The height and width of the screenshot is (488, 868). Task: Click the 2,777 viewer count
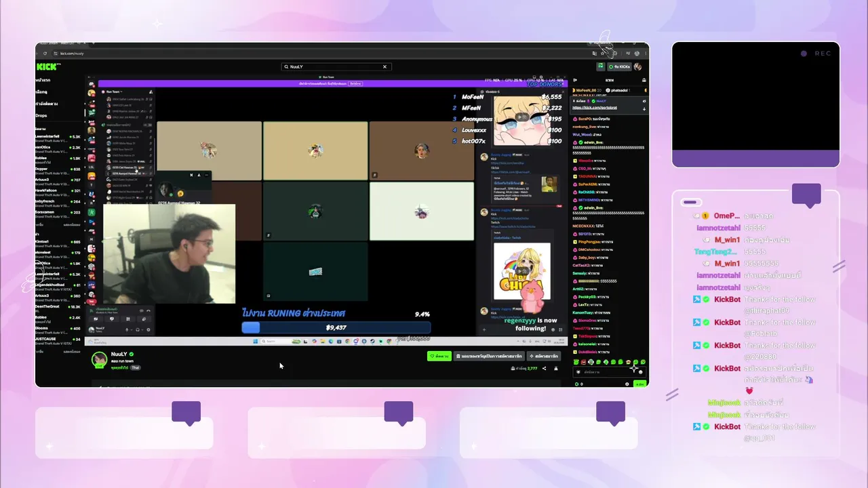[532, 369]
